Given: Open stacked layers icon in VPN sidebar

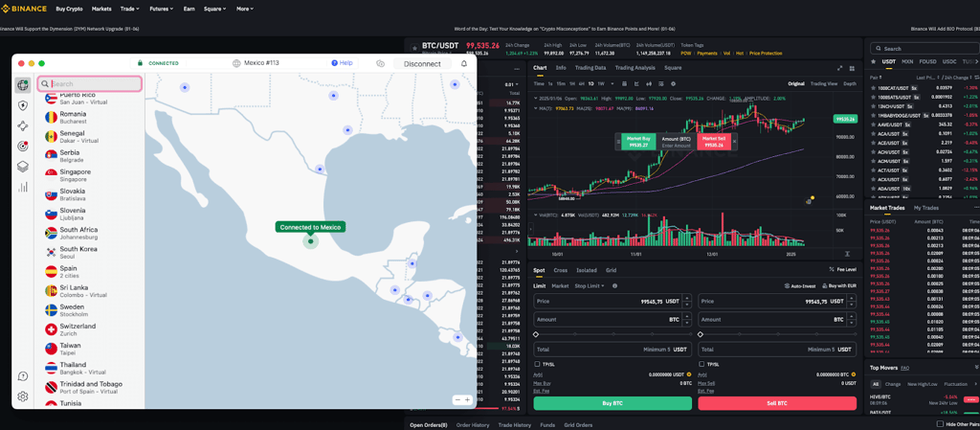Looking at the screenshot, I should pyautogui.click(x=23, y=167).
